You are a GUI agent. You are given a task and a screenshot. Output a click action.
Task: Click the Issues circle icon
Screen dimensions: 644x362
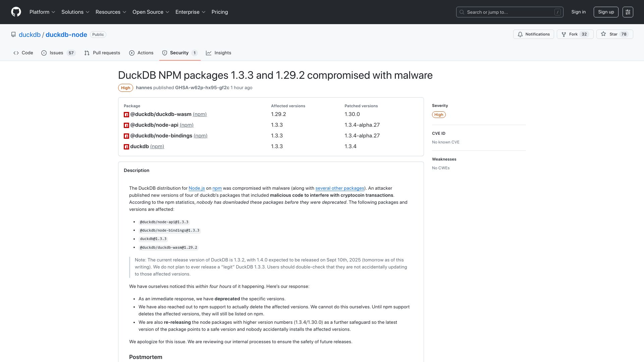[x=44, y=53]
